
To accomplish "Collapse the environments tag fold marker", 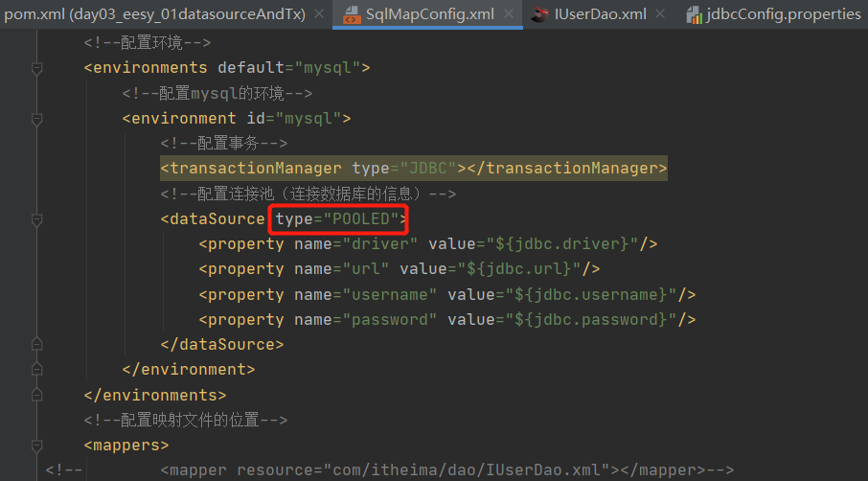I will pyautogui.click(x=37, y=68).
